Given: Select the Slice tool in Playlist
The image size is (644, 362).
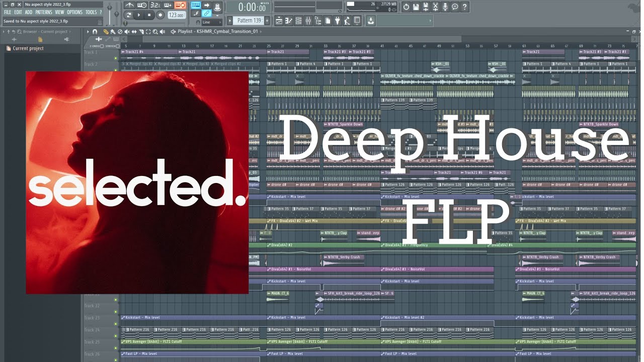Looking at the screenshot, I should (141, 32).
